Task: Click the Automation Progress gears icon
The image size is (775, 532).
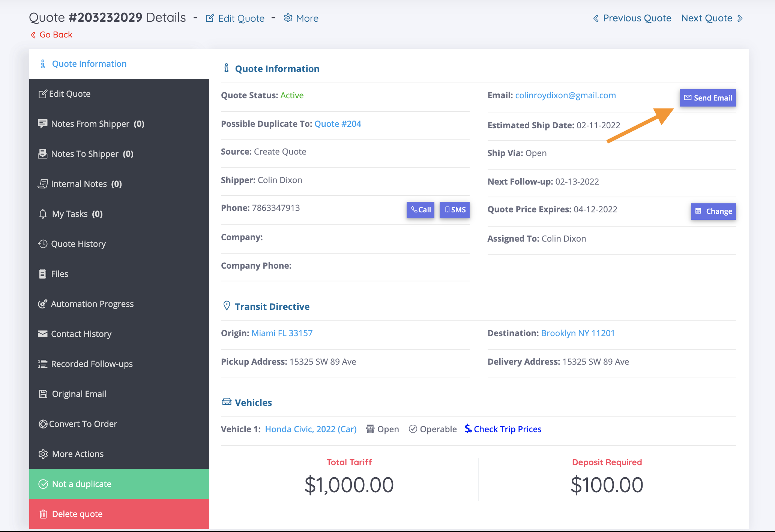Action: click(43, 304)
